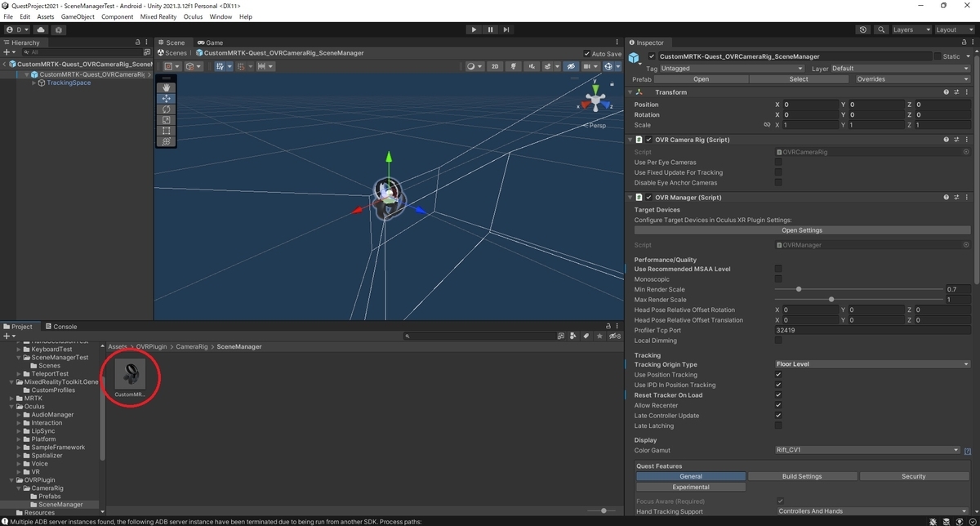Viewport: 980px width, 526px height.
Task: Toggle the GameObject active checkbox
Action: [x=651, y=56]
